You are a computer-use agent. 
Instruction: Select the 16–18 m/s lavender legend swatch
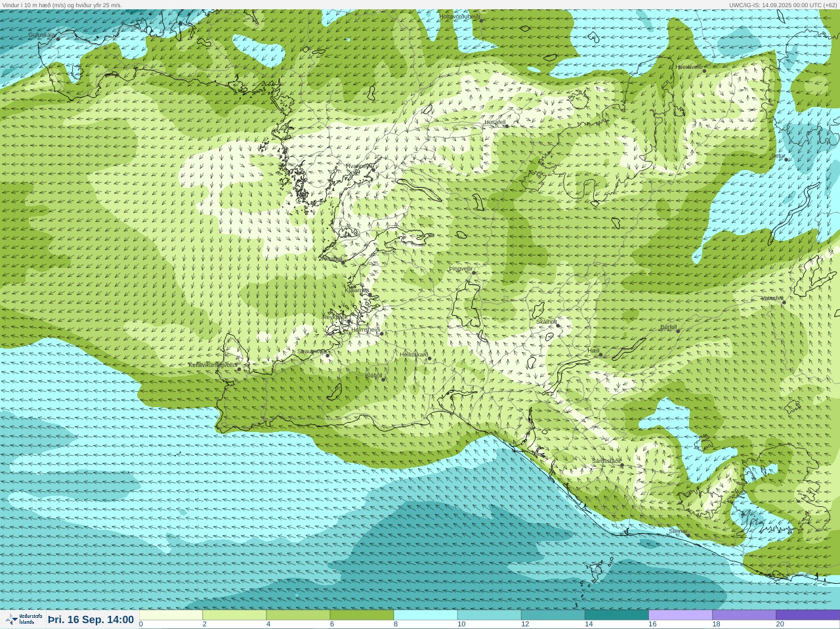point(680,615)
